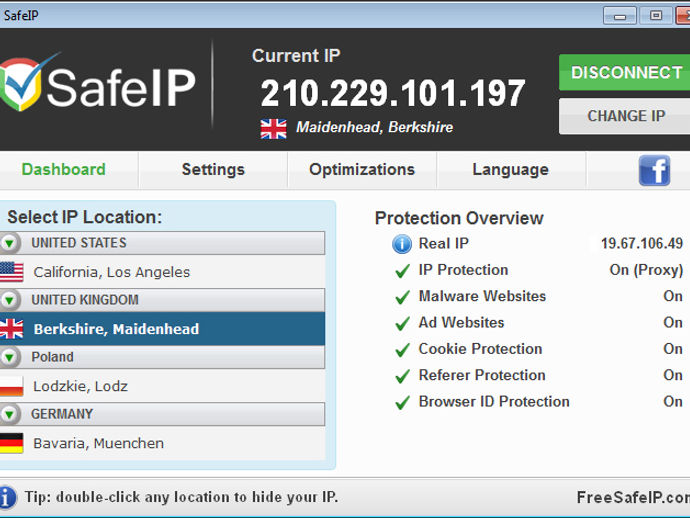Screen dimensions: 690x518
Task: Switch to the Optimizations tab
Action: [x=362, y=169]
